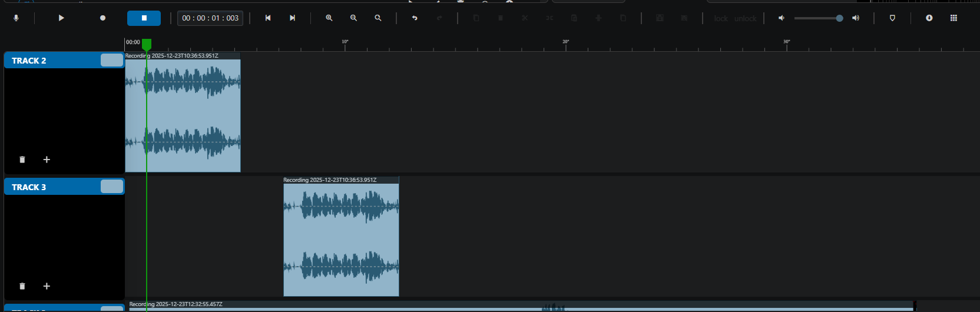Select the TRACK 2 header label
This screenshot has width=980, height=312.
29,61
